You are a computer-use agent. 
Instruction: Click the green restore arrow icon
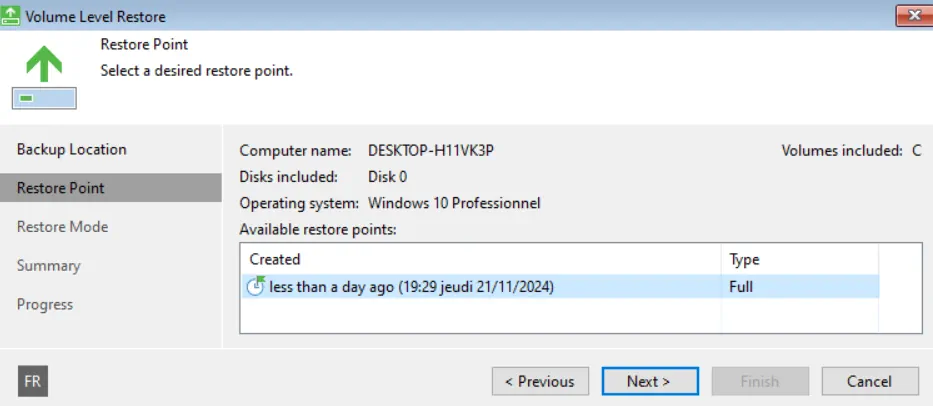click(x=44, y=64)
